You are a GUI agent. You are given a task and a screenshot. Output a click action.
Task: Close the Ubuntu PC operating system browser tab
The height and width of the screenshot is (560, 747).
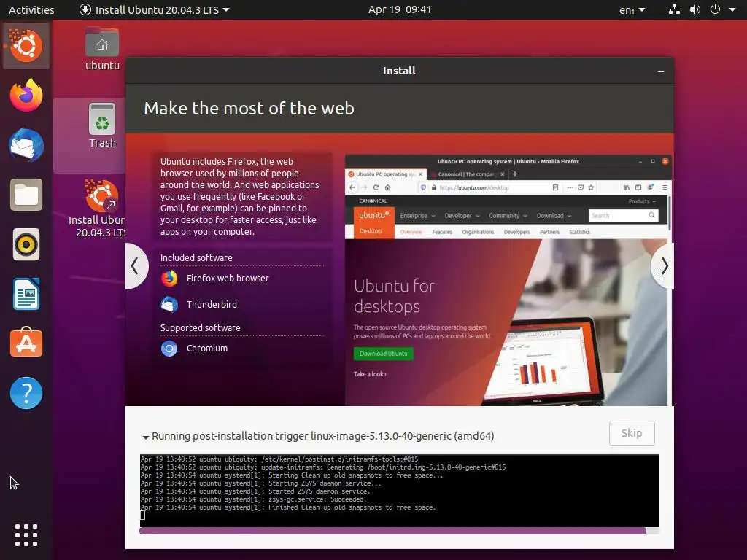pyautogui.click(x=420, y=174)
